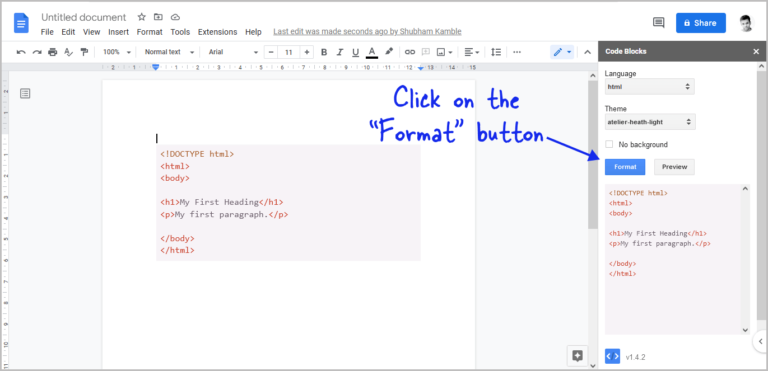Click the Insert link icon
Screen dimensions: 768x371
point(410,52)
